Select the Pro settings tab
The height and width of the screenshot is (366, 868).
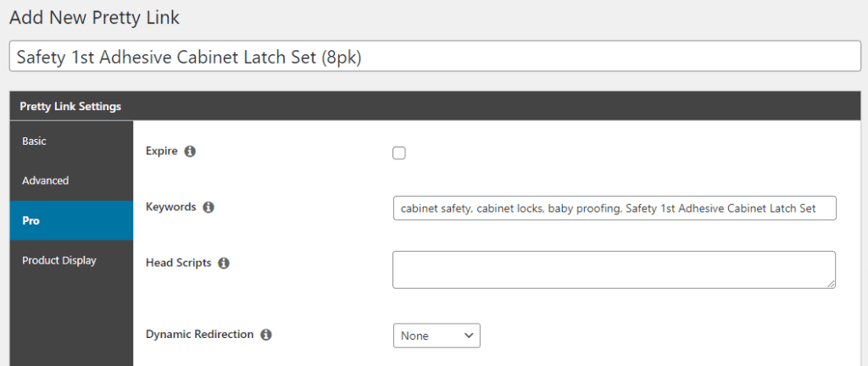tap(31, 220)
